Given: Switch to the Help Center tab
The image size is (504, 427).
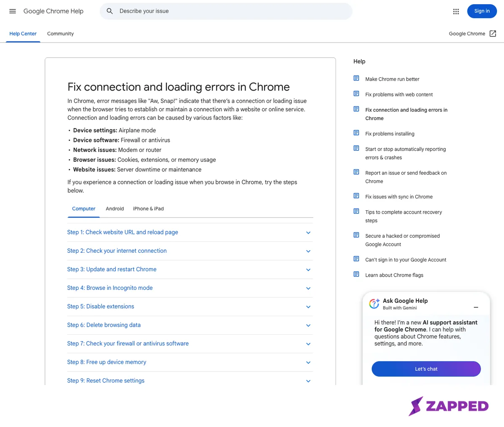Looking at the screenshot, I should tap(23, 34).
